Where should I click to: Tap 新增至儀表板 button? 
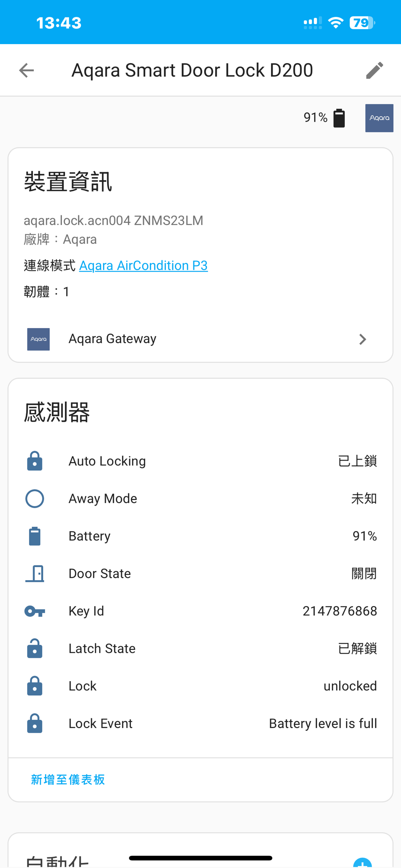point(68,779)
